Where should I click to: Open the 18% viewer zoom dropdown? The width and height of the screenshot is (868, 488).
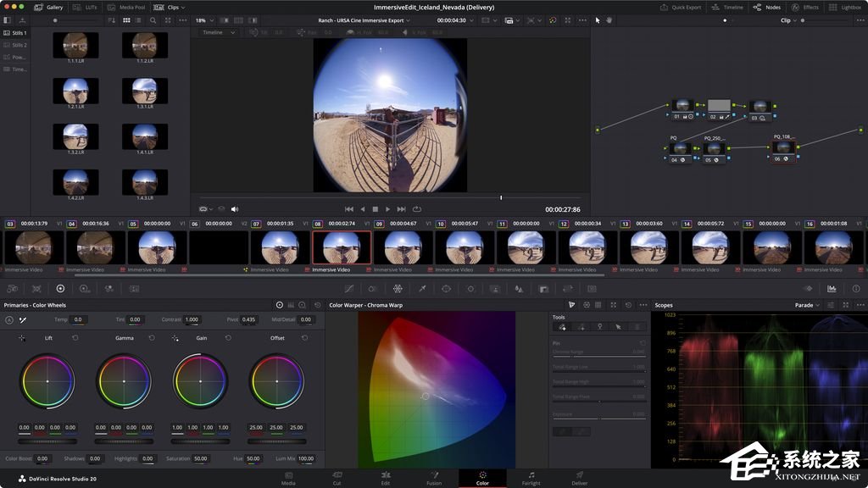click(203, 20)
